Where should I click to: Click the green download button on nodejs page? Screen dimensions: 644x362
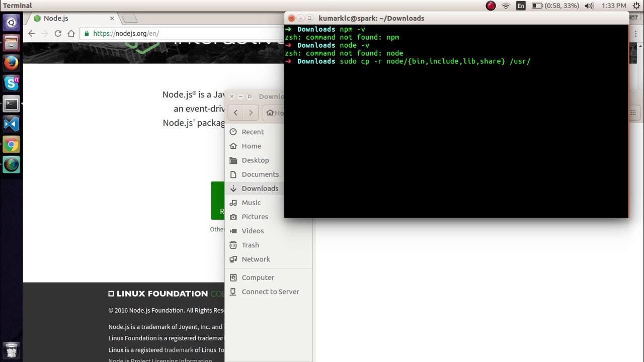pyautogui.click(x=218, y=200)
